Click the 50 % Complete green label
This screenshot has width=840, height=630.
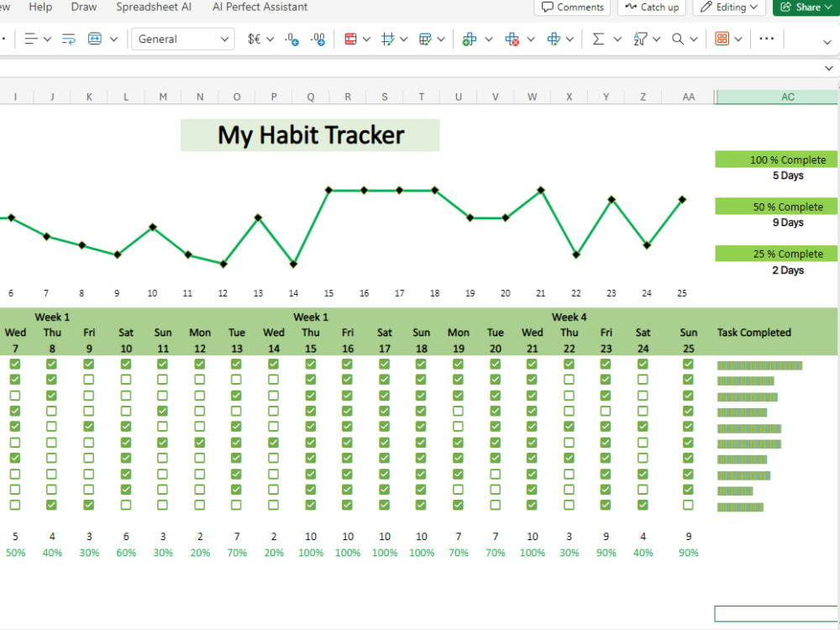(776, 207)
